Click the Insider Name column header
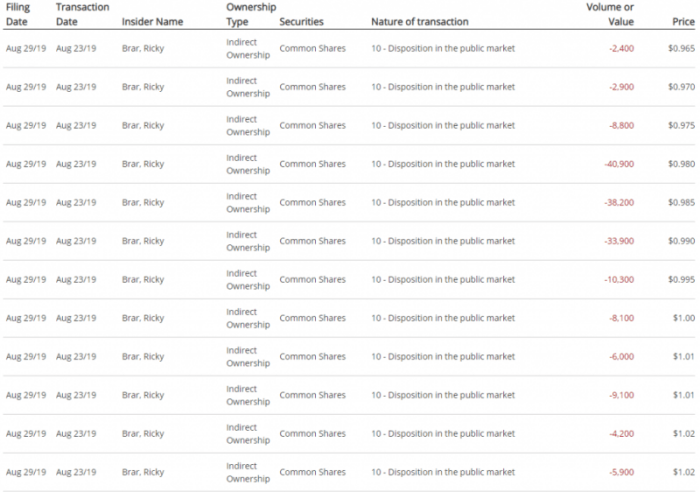 pyautogui.click(x=152, y=21)
